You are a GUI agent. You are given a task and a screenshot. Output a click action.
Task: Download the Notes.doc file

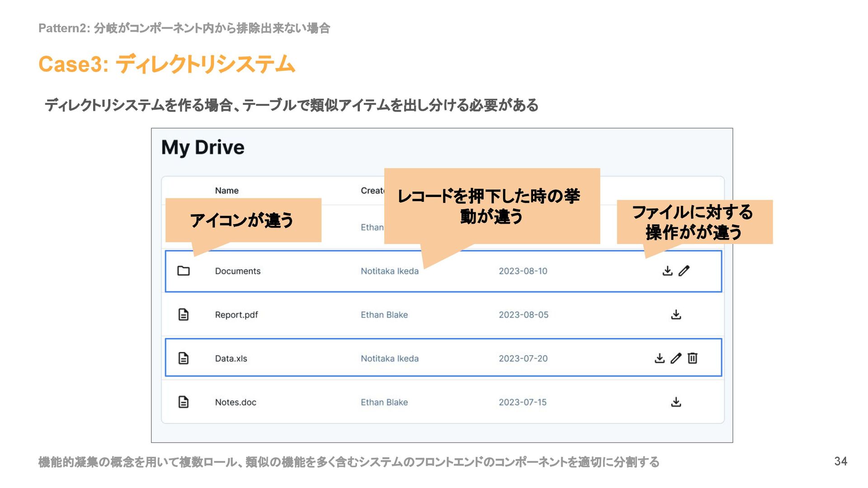coord(676,402)
